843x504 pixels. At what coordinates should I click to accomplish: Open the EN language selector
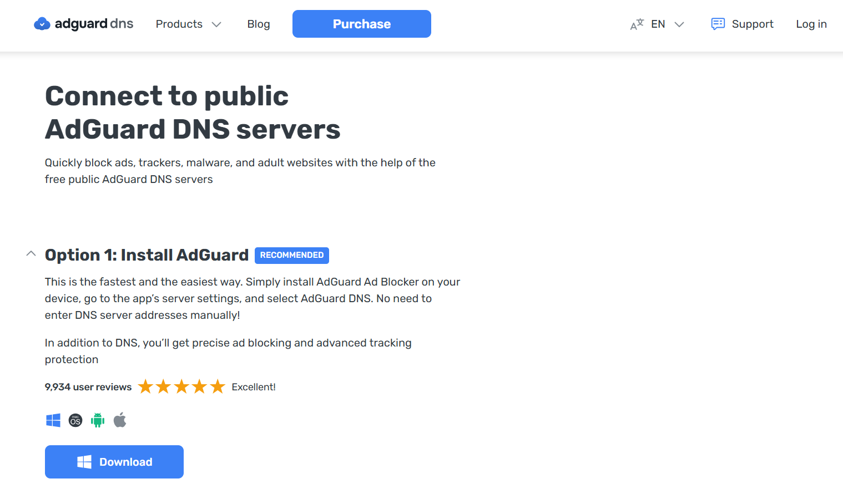click(x=666, y=24)
